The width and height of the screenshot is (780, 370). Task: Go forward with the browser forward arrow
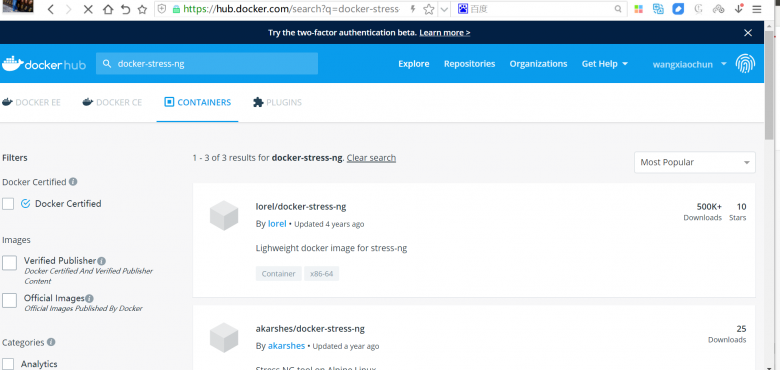click(69, 9)
